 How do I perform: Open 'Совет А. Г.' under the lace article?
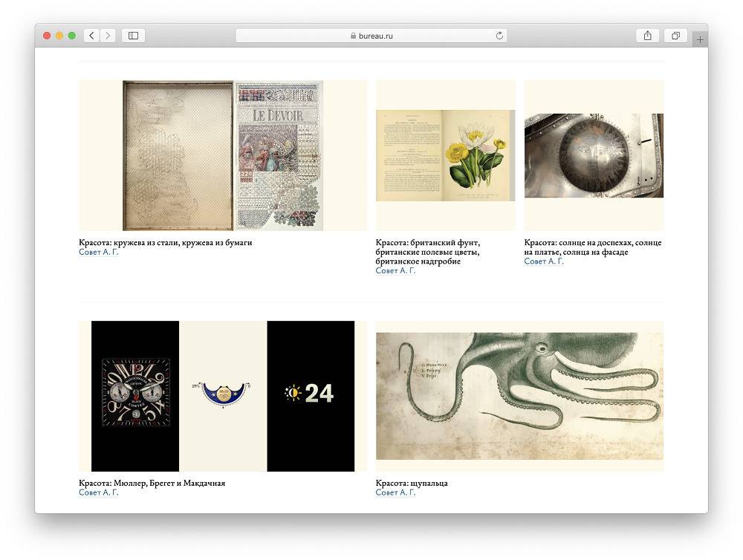click(x=99, y=252)
